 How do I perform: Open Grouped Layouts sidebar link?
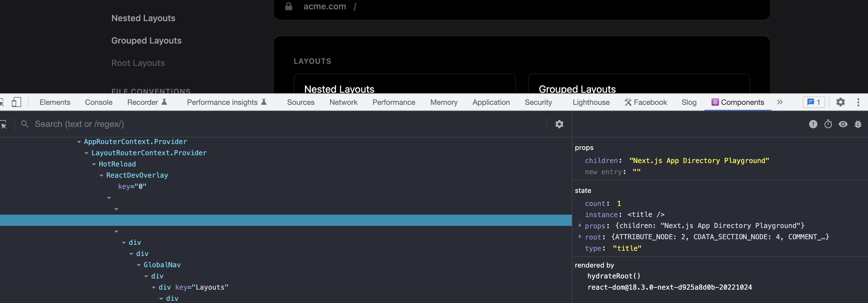(146, 40)
